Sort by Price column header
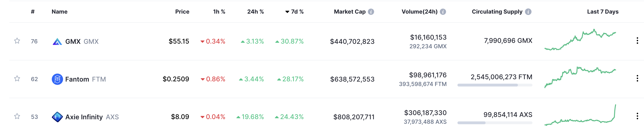The image size is (644, 135). click(182, 12)
